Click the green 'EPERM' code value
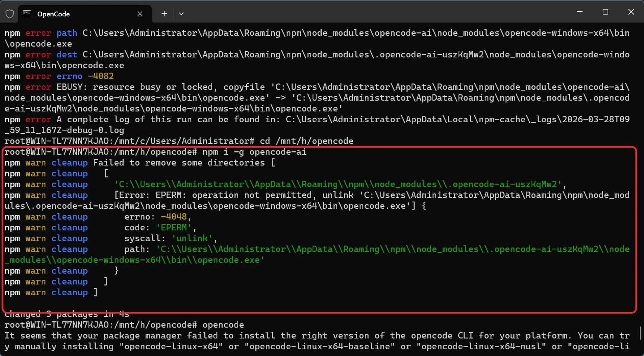This screenshot has height=356, width=644. tap(174, 228)
